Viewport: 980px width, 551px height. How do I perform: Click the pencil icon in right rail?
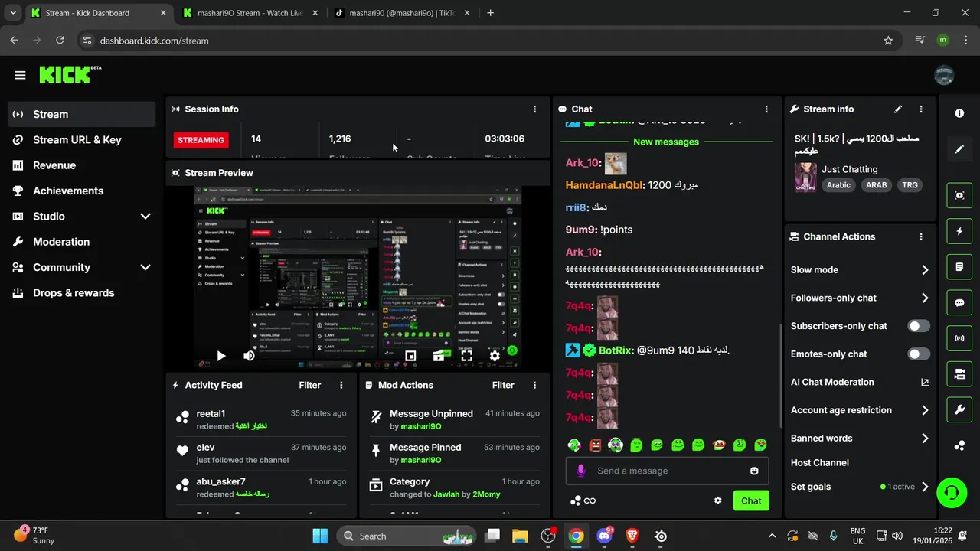click(x=959, y=149)
